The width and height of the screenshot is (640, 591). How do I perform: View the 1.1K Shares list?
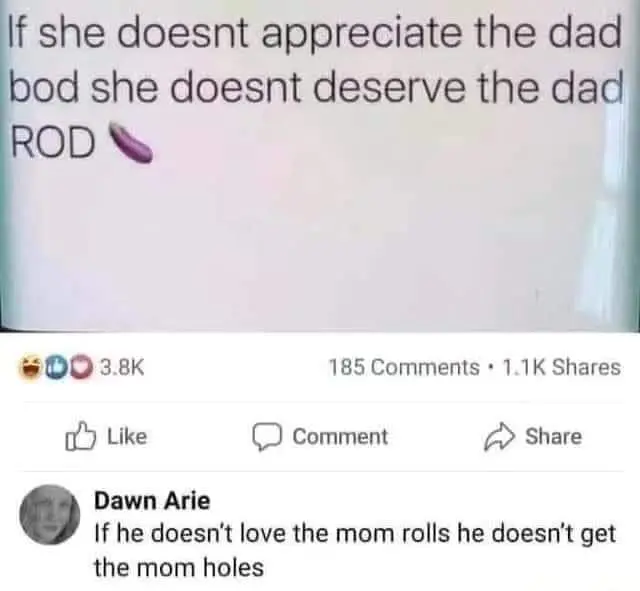click(562, 367)
